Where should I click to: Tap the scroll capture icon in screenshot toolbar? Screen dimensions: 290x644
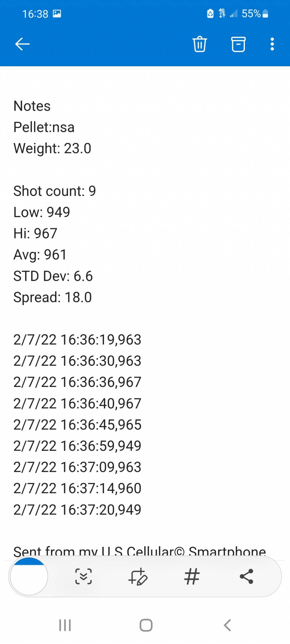point(84,576)
